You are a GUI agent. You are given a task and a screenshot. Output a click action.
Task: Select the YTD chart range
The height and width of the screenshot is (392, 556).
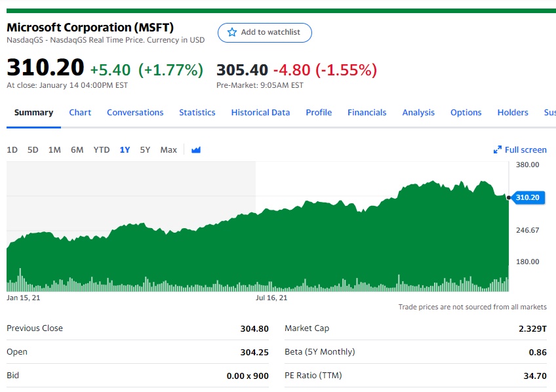[x=102, y=150]
